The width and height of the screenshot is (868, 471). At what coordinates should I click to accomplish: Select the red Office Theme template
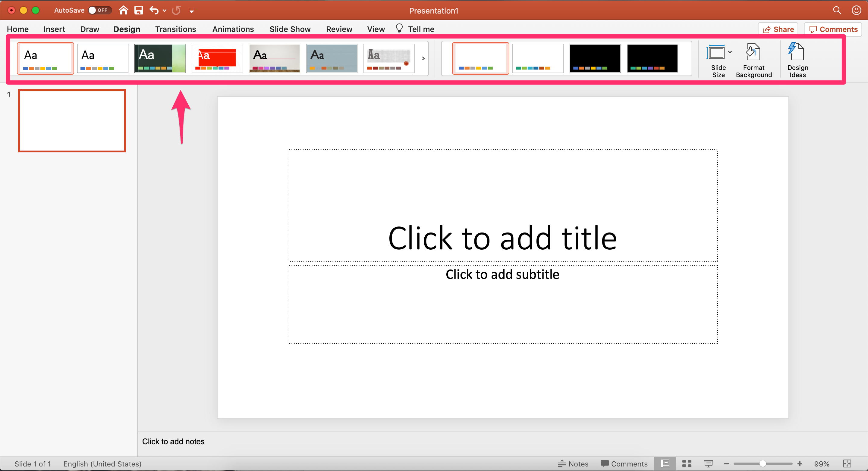point(216,58)
